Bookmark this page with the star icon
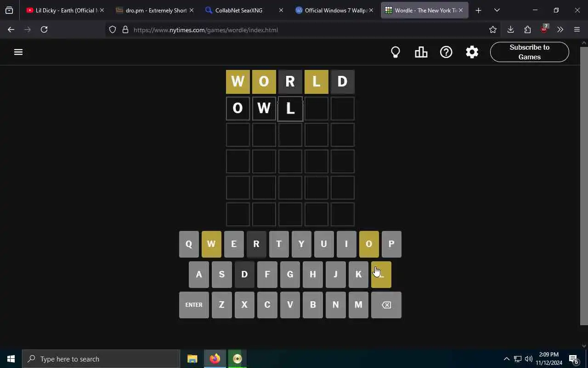This screenshot has height=368, width=588. tap(493, 30)
